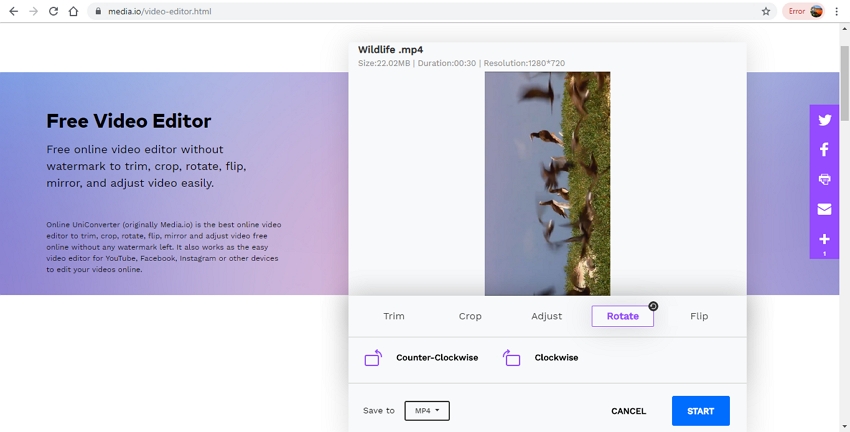The image size is (850, 432).
Task: Open Chrome three-dot menu
Action: (837, 12)
